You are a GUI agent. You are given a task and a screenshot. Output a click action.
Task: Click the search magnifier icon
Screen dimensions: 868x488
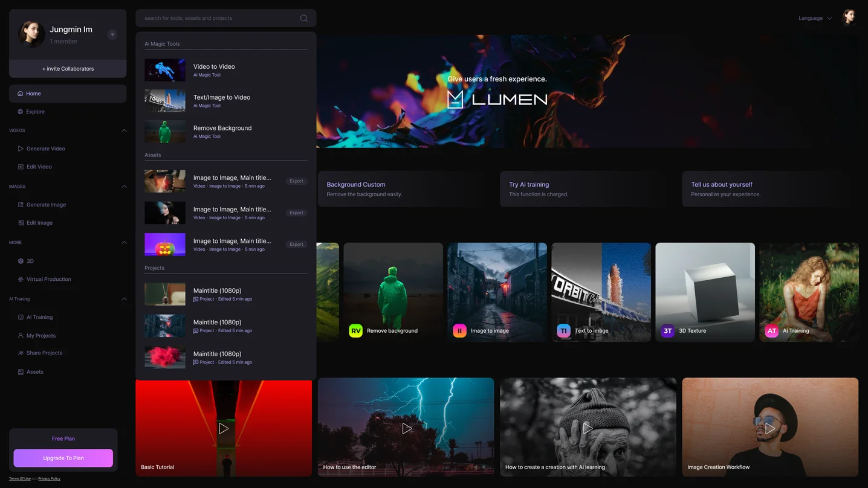tap(304, 18)
